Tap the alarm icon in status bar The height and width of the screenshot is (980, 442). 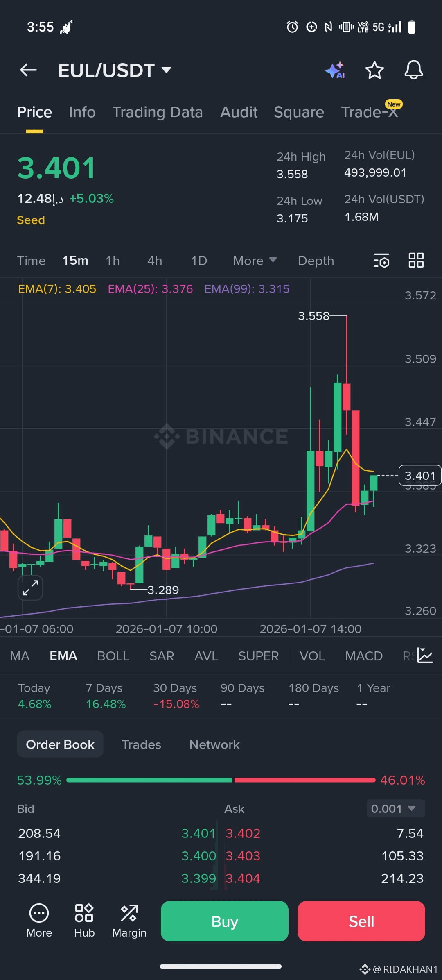pos(292,27)
